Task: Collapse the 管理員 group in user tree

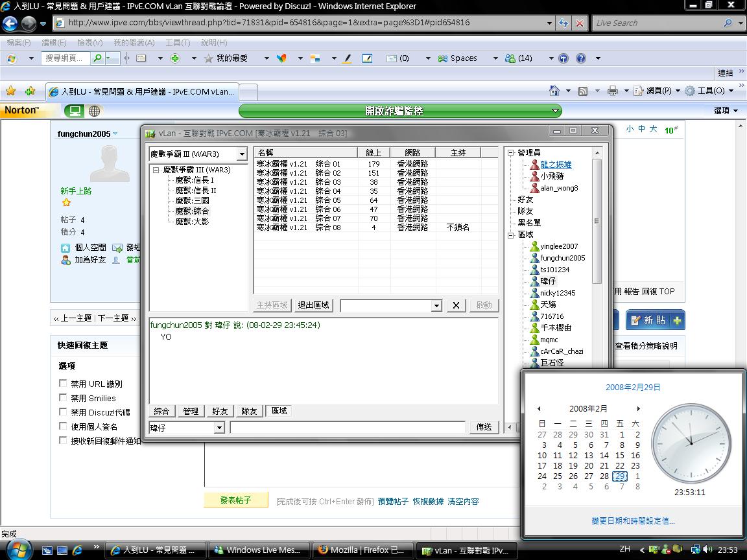Action: (x=511, y=153)
